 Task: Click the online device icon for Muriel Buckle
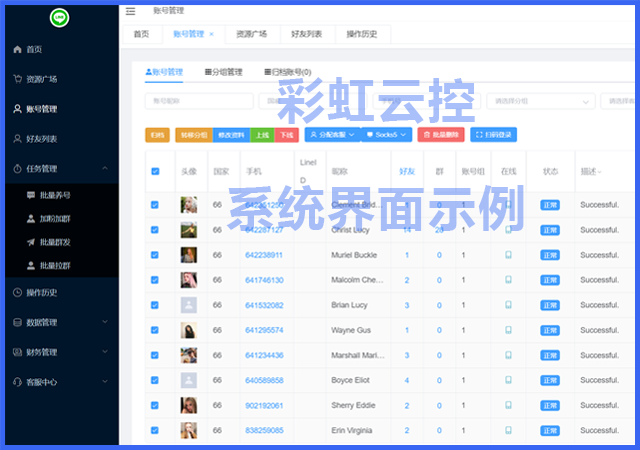tap(508, 255)
